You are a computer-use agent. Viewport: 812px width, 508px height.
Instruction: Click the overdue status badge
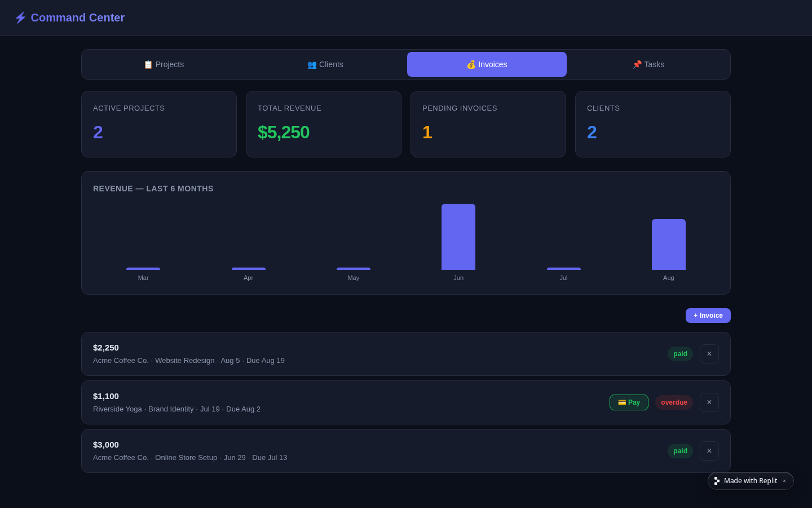[674, 402]
